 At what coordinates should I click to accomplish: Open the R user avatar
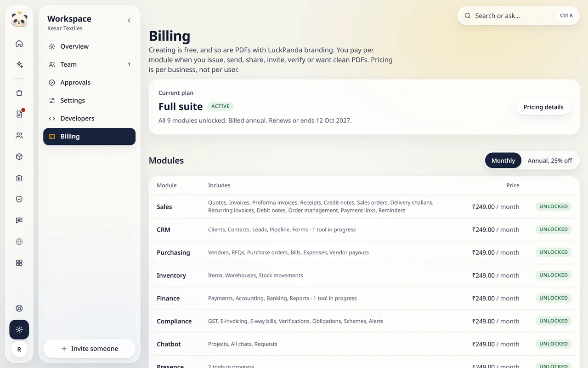pos(19,350)
